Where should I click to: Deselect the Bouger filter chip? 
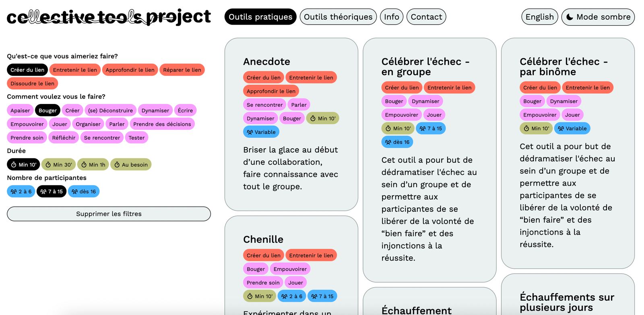(48, 110)
